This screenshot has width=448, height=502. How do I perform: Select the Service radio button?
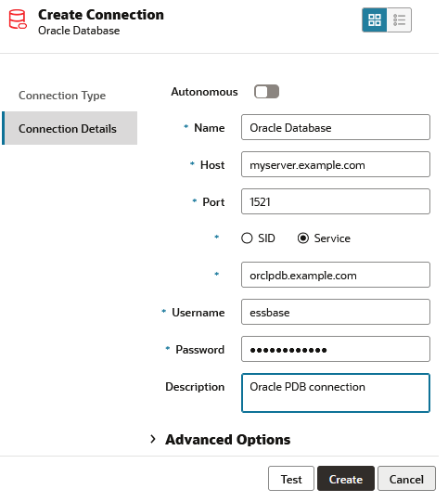point(303,238)
